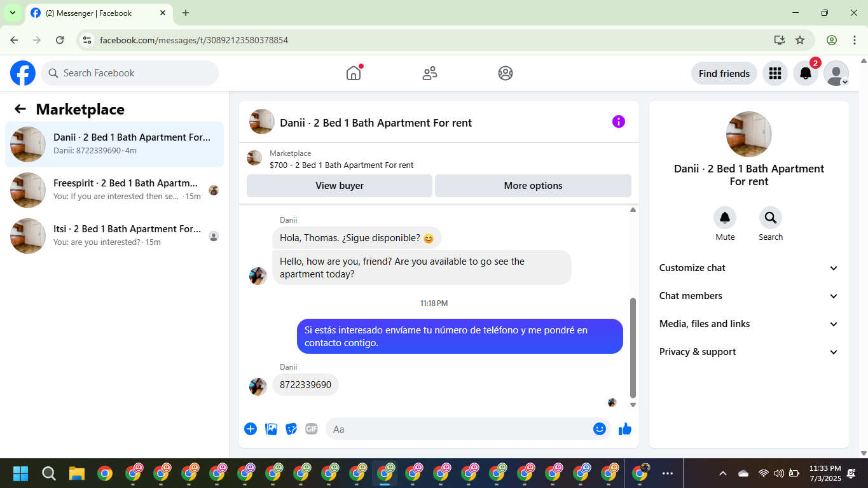The width and height of the screenshot is (868, 488).
Task: Open Windows Start menu
Action: tap(21, 473)
